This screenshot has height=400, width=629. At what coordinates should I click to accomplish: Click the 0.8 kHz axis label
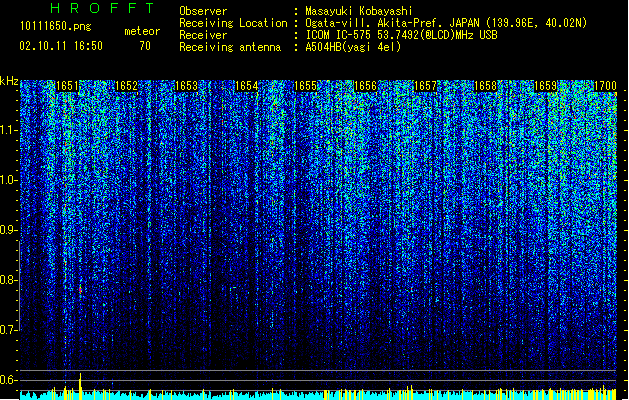[9, 280]
